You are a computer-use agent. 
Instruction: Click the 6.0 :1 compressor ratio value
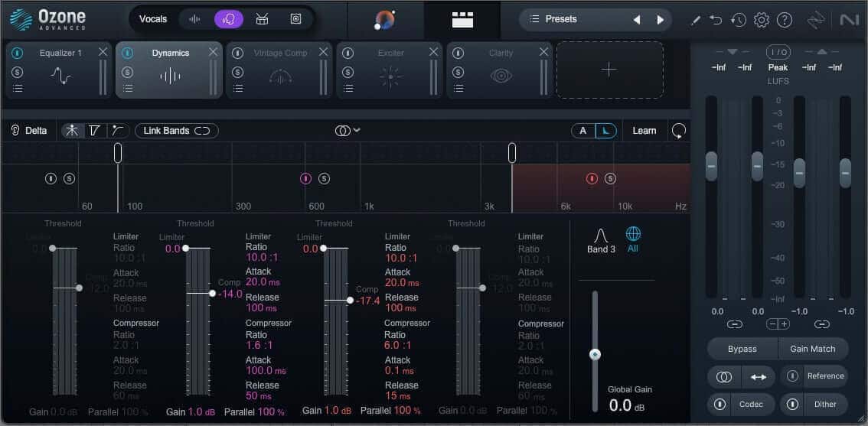click(397, 345)
